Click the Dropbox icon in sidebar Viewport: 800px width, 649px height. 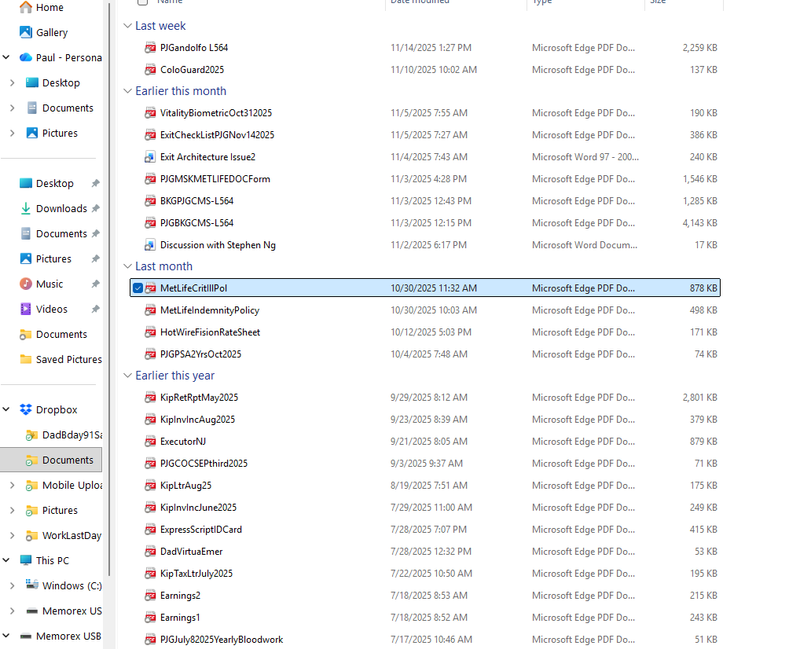[x=26, y=409]
